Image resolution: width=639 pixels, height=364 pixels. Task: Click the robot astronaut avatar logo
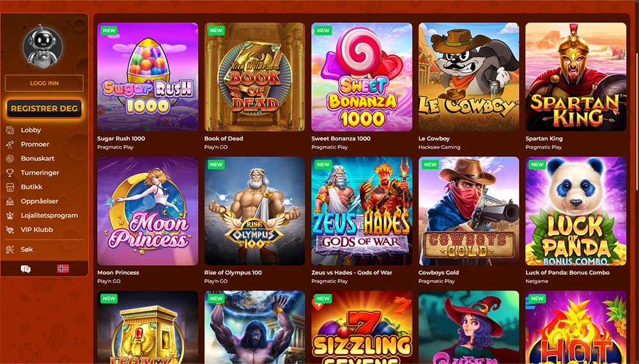[43, 45]
